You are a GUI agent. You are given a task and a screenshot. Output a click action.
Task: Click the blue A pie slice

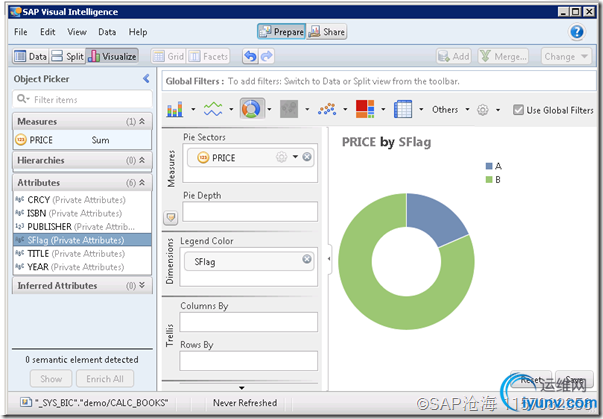point(435,218)
